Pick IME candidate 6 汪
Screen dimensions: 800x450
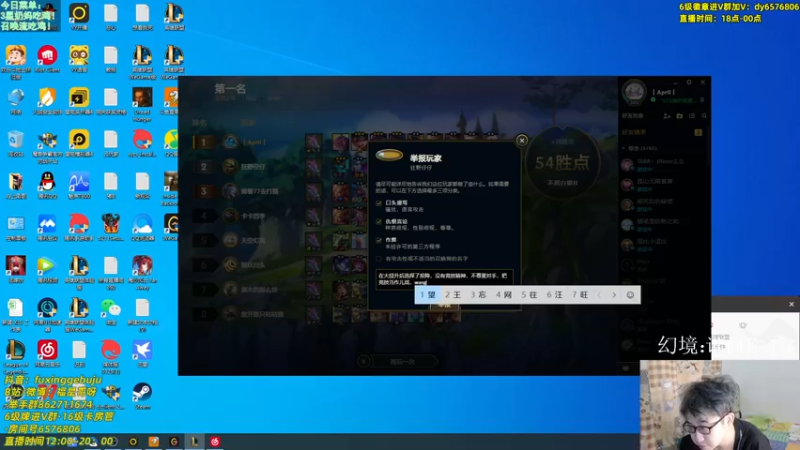point(555,295)
